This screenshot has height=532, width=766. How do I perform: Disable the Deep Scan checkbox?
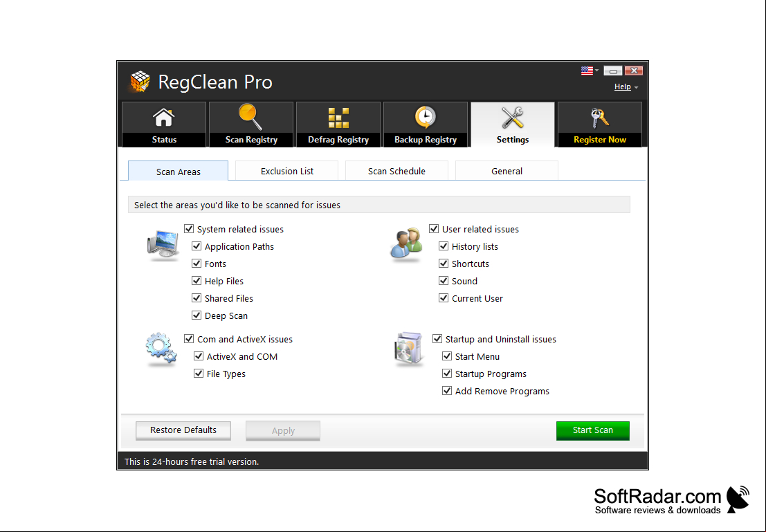[x=197, y=315]
